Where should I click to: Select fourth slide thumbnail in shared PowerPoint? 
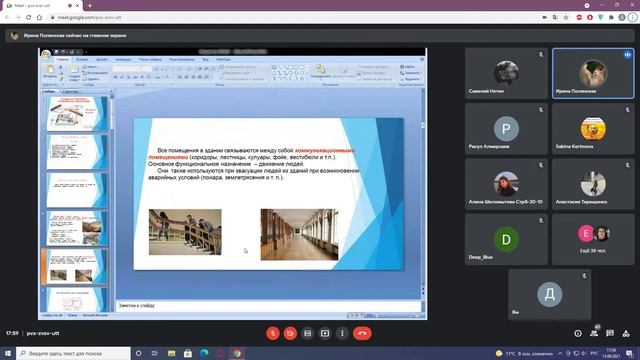[x=77, y=228]
